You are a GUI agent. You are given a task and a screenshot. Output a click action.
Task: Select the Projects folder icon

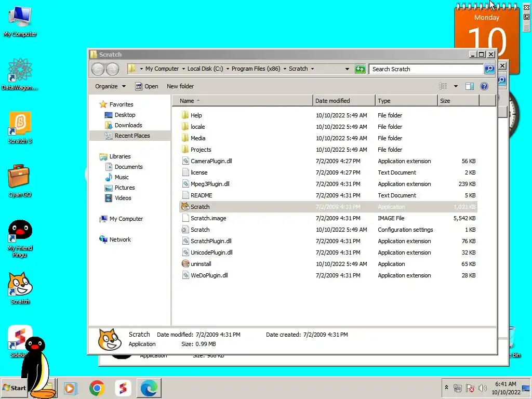185,150
